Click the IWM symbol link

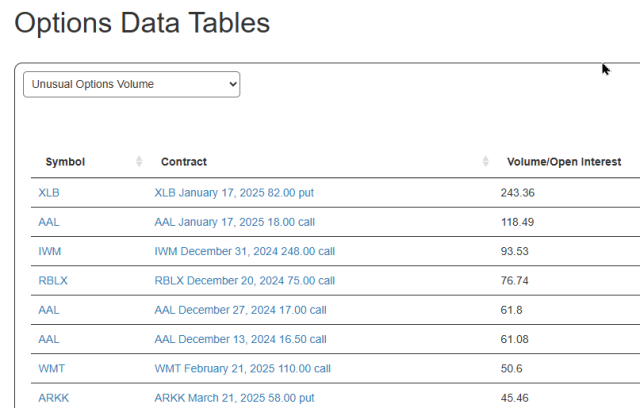[50, 251]
